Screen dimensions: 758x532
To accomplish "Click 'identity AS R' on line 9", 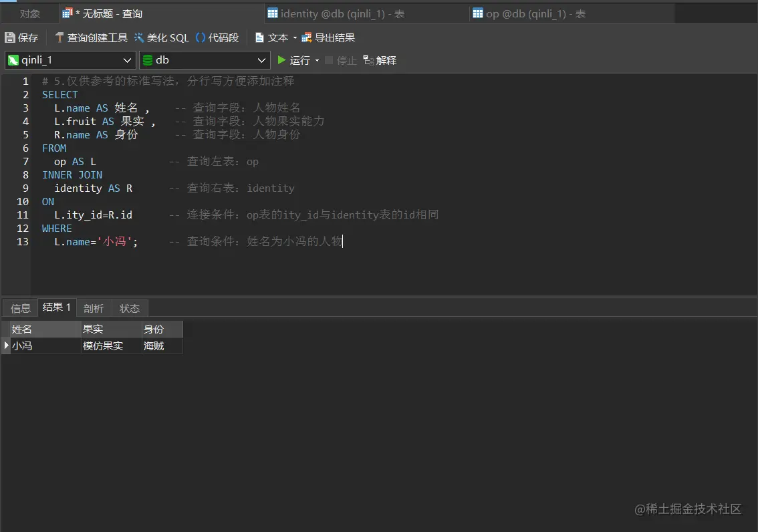I will 94,188.
